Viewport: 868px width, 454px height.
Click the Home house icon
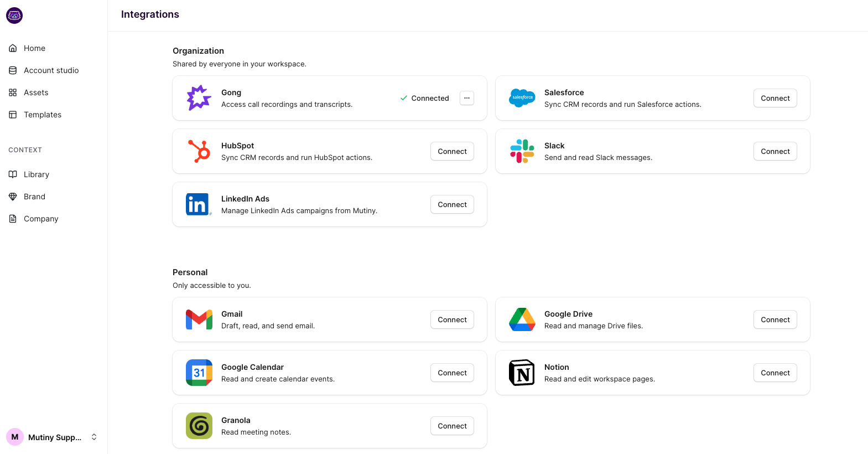coord(13,48)
